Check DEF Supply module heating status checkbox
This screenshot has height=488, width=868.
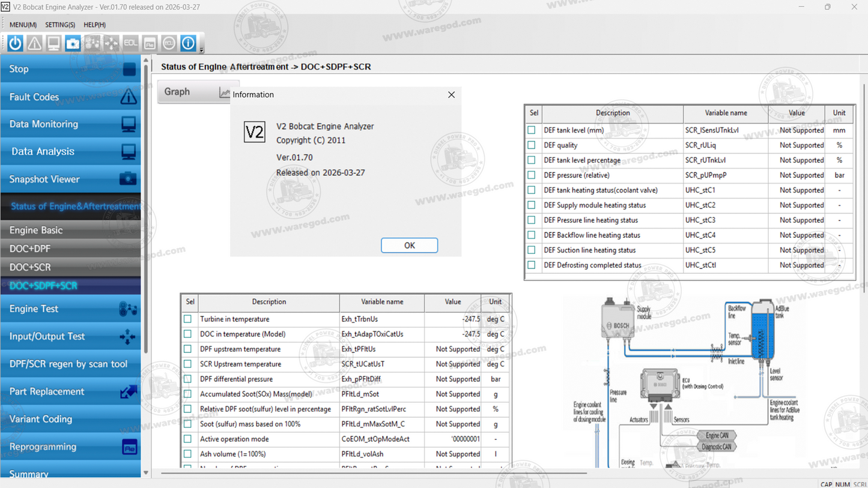coord(532,205)
